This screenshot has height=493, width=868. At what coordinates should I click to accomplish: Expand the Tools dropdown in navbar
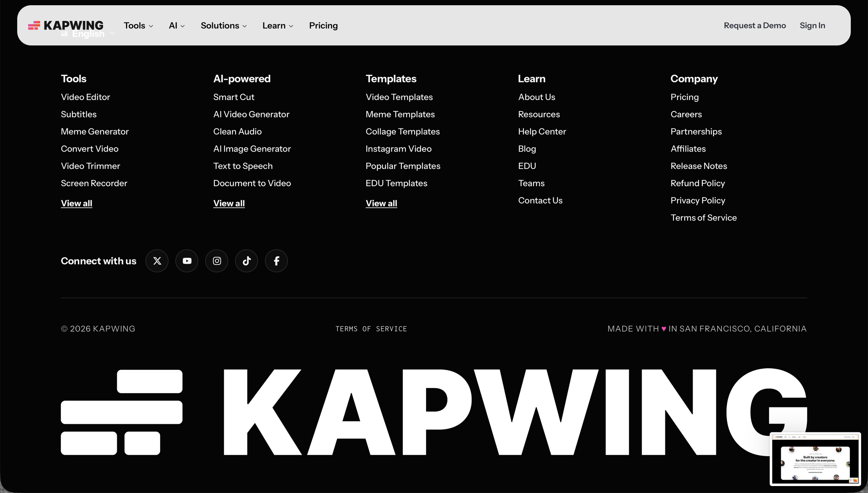[x=138, y=26]
